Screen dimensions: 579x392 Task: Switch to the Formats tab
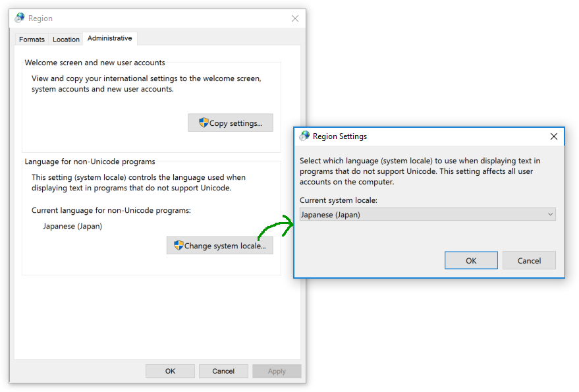tap(32, 40)
